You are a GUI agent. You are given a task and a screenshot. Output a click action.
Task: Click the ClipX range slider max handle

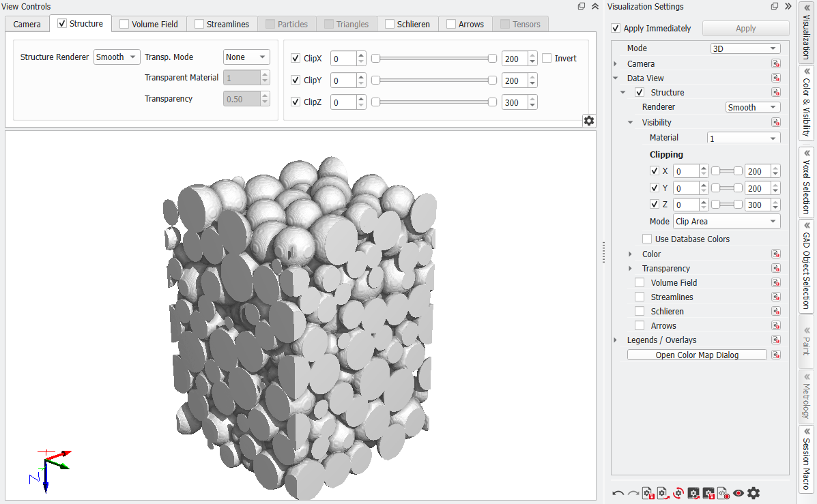pos(492,59)
